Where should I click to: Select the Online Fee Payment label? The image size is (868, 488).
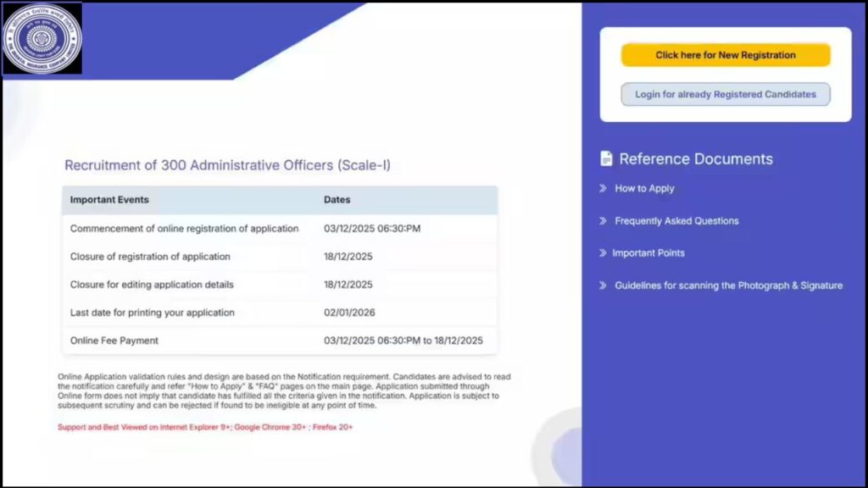(x=114, y=341)
